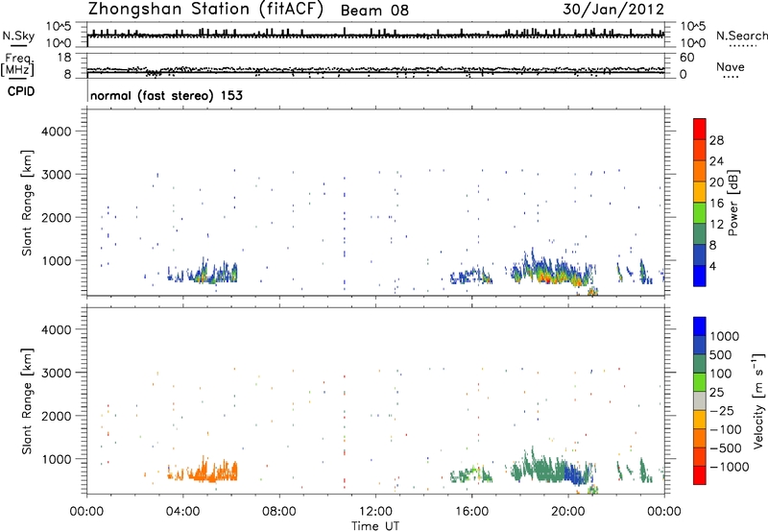
Task: Click the 'N.Sky' axis label
Action: click(18, 36)
